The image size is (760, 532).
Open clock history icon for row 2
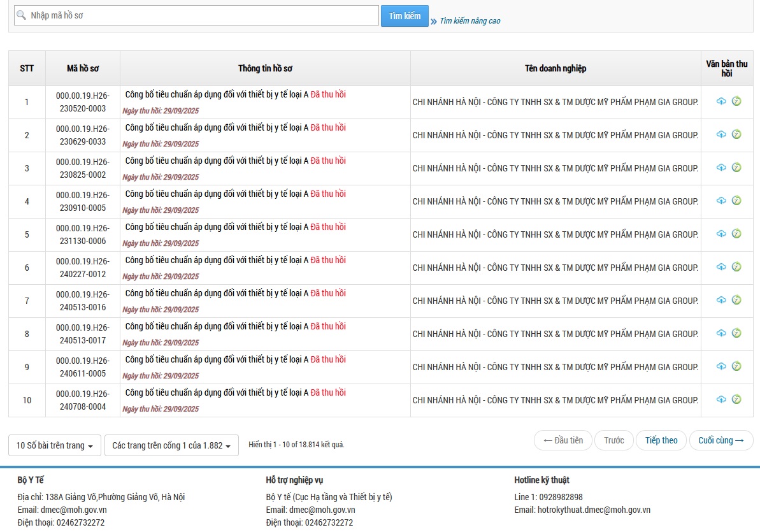(x=736, y=134)
